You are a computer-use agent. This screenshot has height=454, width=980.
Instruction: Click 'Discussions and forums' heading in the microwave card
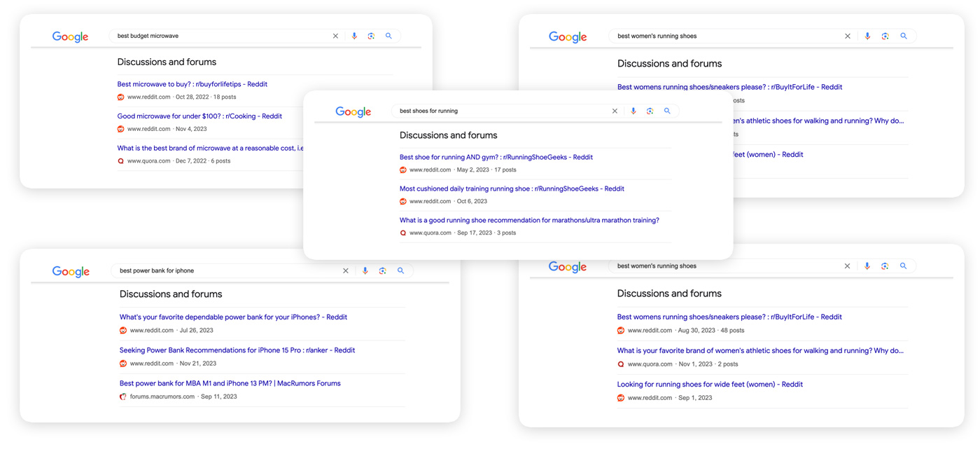point(167,62)
